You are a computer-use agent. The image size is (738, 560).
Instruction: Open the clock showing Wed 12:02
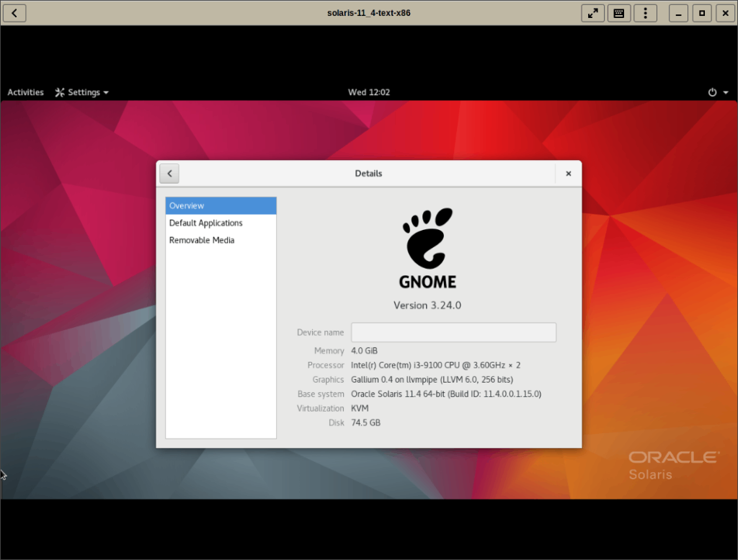(x=369, y=92)
